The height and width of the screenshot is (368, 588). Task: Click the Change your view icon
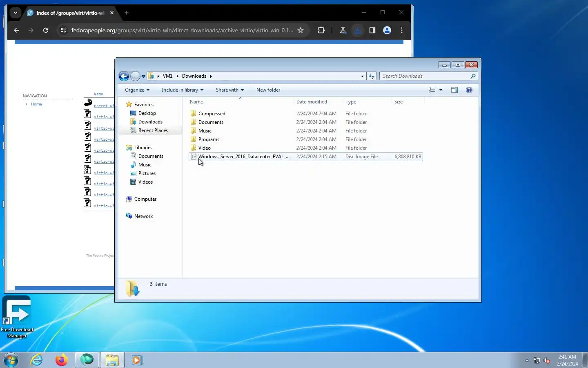[432, 90]
